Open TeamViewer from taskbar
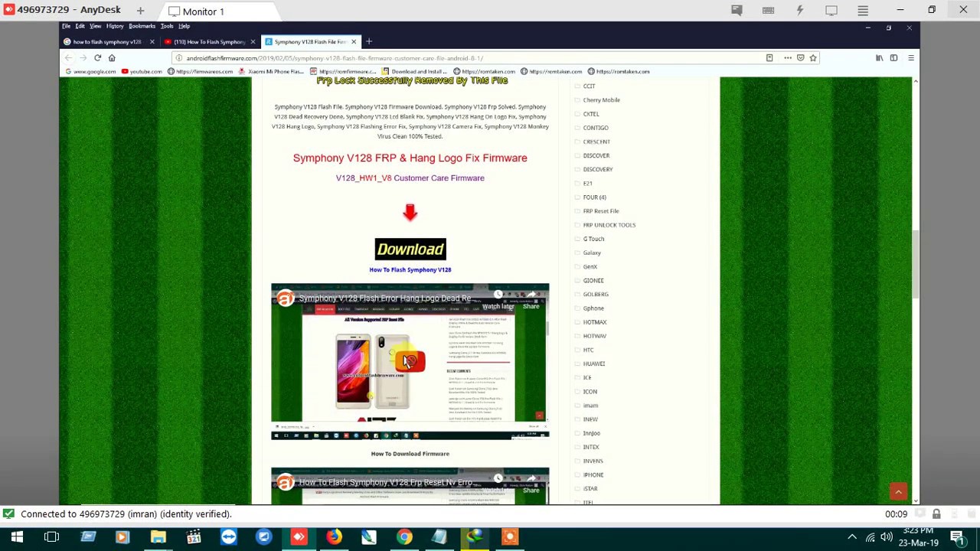980x551 pixels. [228, 537]
